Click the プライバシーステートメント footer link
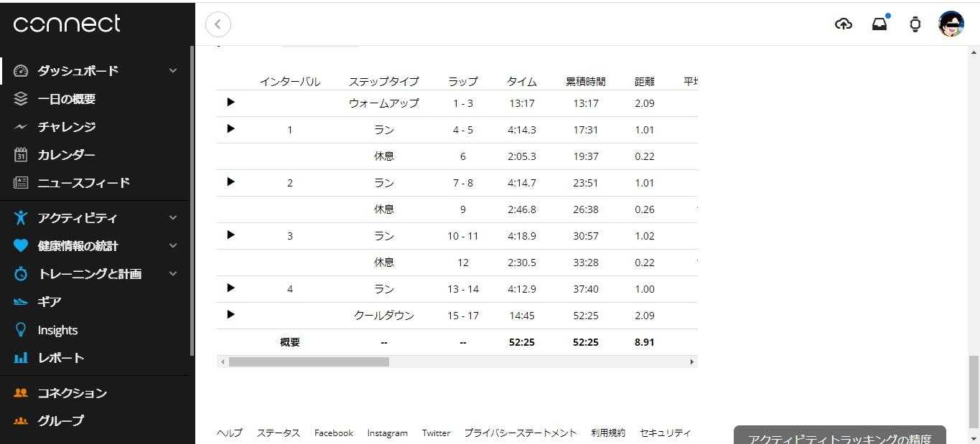This screenshot has height=444, width=980. tap(520, 433)
